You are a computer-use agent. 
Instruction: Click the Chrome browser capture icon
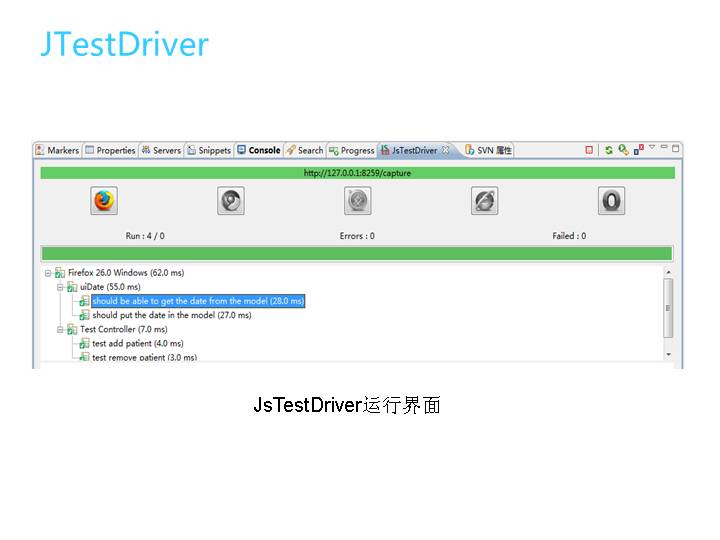(x=231, y=201)
